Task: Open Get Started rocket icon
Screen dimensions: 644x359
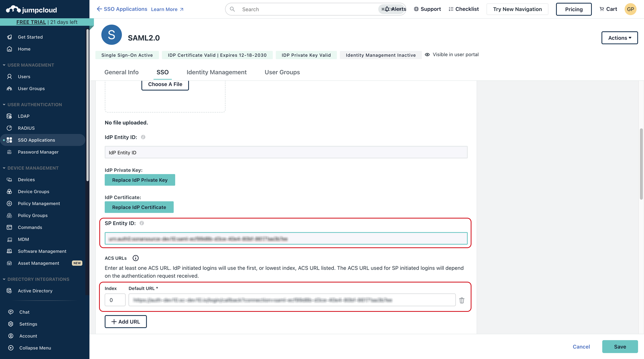Action: point(10,37)
